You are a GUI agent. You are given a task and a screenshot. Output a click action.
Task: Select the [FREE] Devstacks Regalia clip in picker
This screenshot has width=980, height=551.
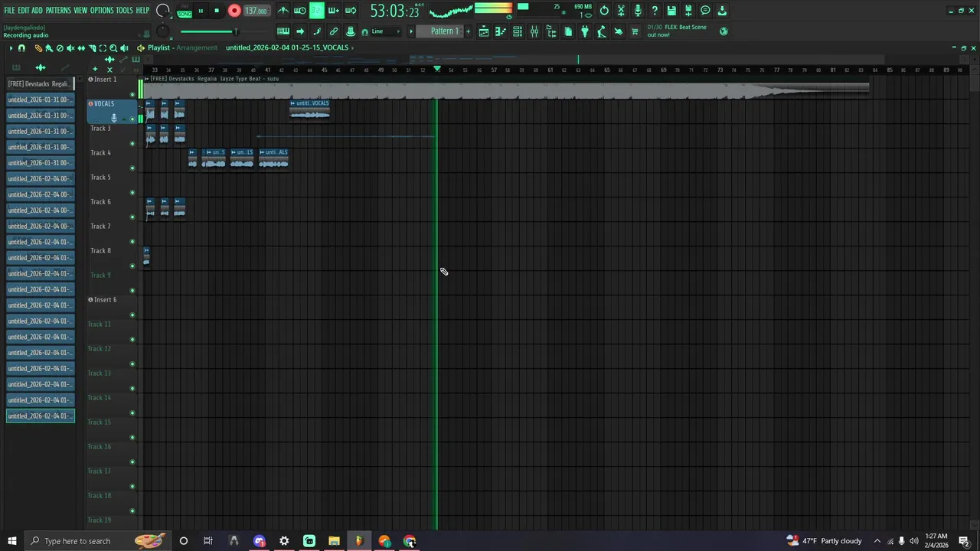[41, 83]
